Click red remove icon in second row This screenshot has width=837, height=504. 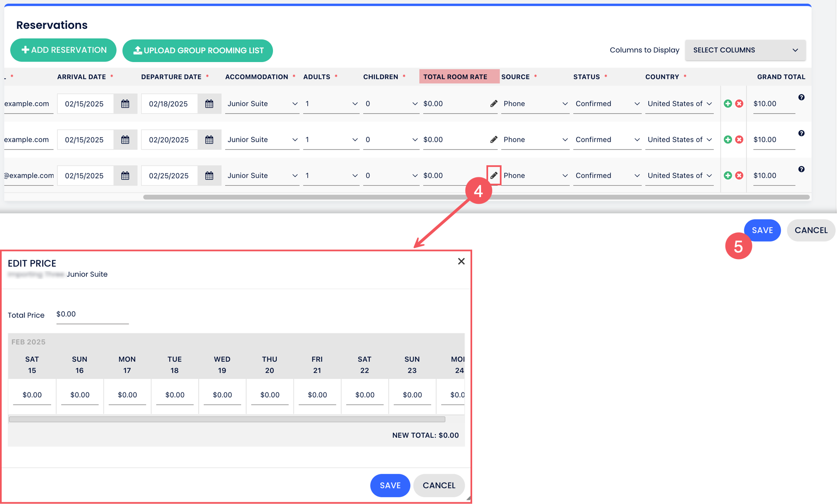coord(739,140)
